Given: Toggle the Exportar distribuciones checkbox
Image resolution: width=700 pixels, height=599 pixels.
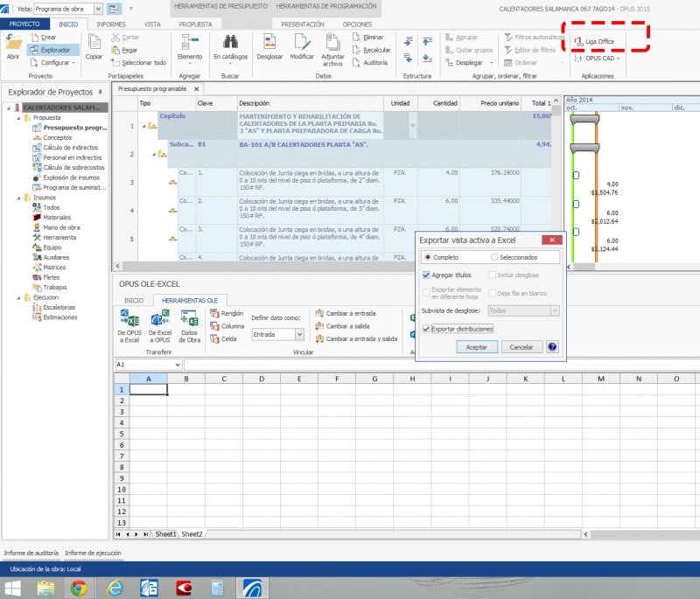Looking at the screenshot, I should [x=426, y=329].
